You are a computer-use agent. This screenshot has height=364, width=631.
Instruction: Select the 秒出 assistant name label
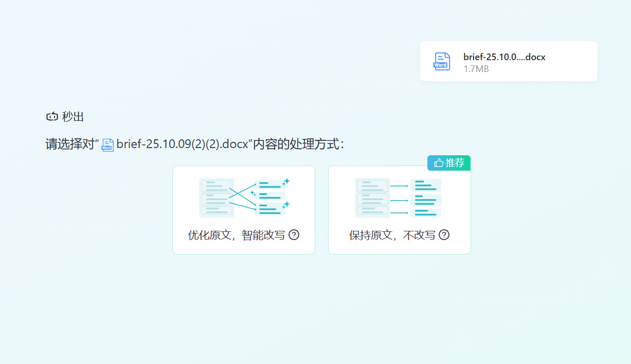coord(73,117)
